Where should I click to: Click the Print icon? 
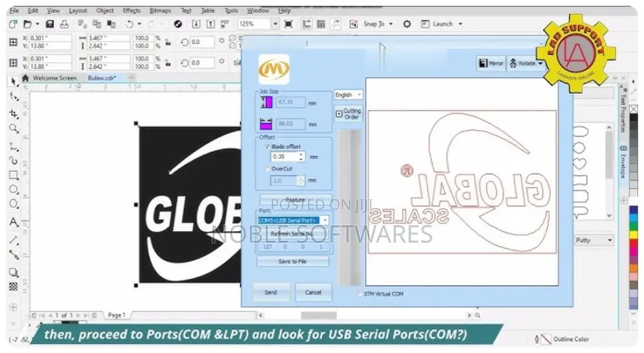click(x=64, y=24)
